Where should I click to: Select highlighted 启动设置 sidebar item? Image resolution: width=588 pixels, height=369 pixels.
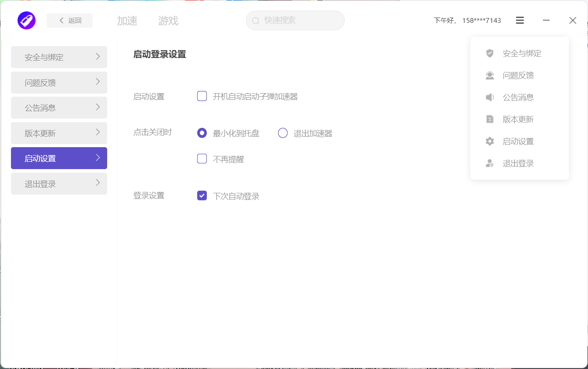pyautogui.click(x=59, y=158)
